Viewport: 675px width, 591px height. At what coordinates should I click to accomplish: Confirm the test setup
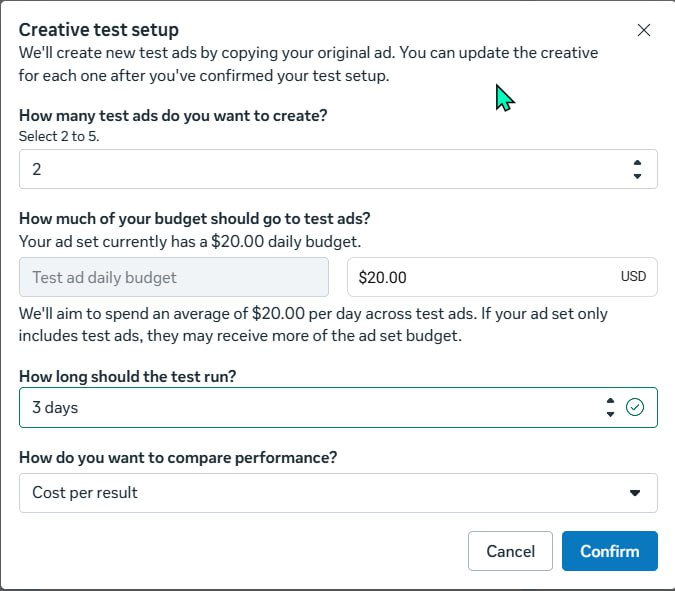pos(609,551)
